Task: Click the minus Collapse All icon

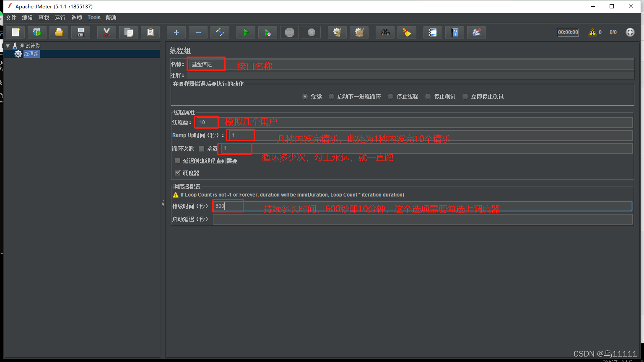Action: coord(198,32)
